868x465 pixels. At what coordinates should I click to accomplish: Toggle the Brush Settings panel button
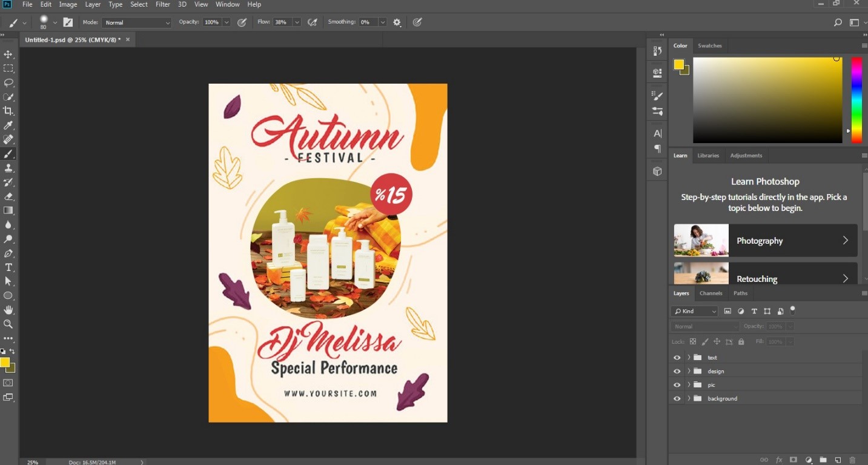(68, 22)
